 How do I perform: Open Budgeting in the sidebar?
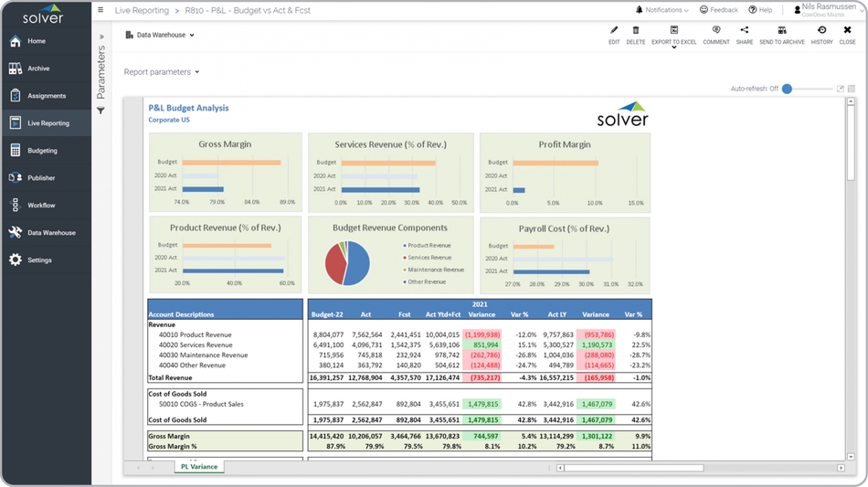coord(42,151)
